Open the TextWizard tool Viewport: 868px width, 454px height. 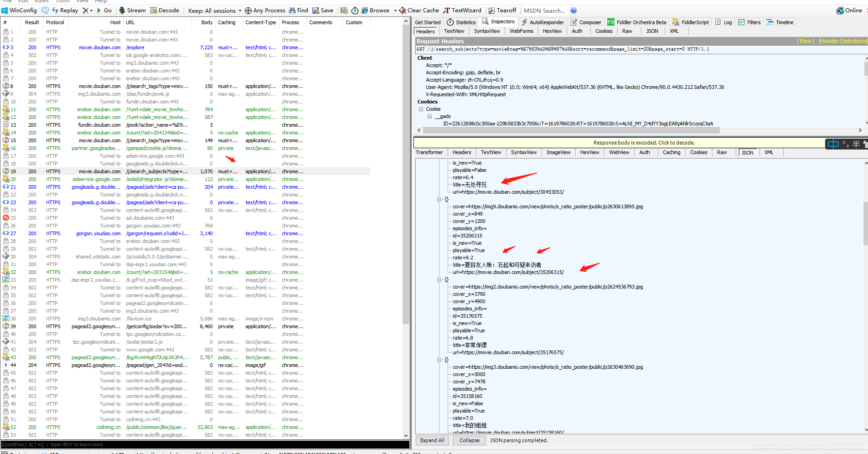pyautogui.click(x=462, y=10)
